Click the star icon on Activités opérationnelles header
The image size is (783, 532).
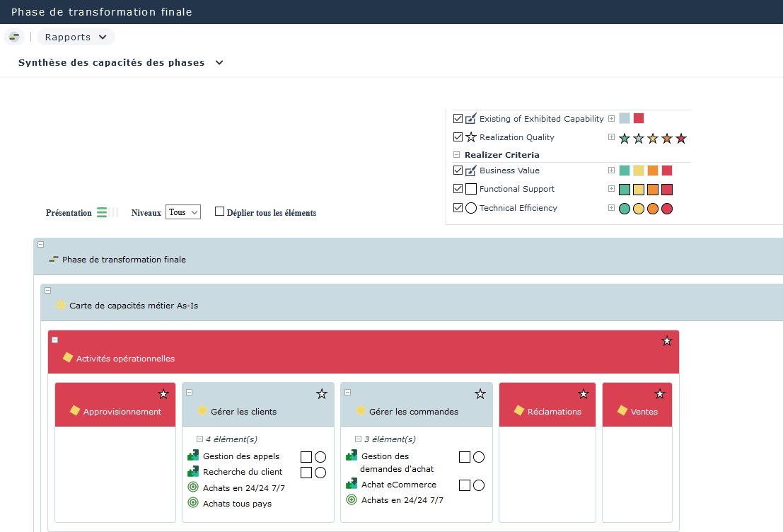[x=666, y=341]
